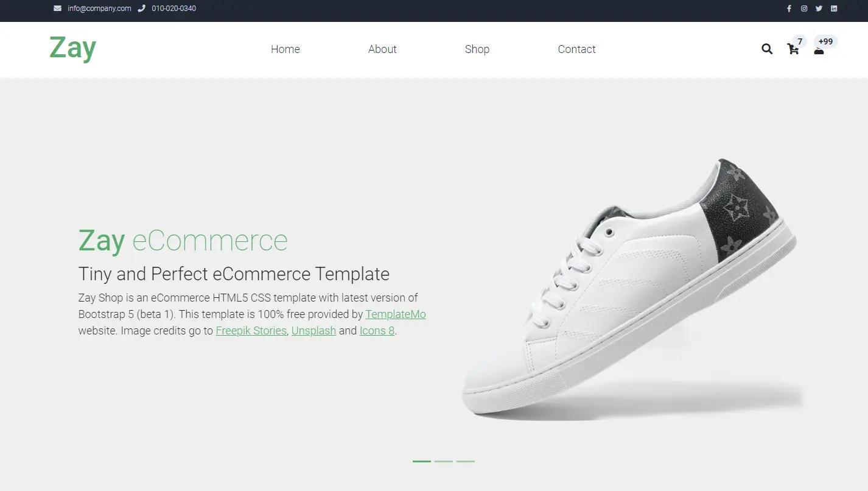
Task: Open the LinkedIn social icon
Action: coord(834,9)
